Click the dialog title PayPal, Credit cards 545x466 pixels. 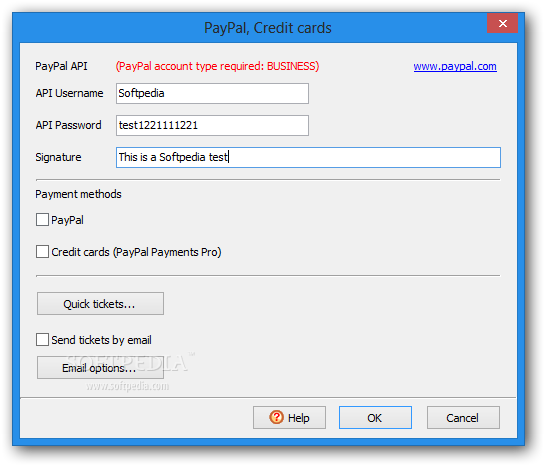coord(268,28)
